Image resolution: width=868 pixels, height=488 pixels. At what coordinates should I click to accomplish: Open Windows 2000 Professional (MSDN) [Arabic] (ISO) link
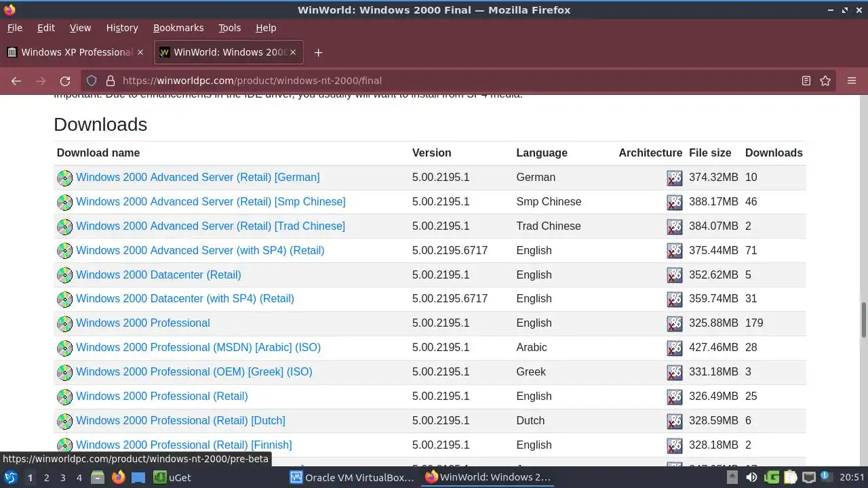[198, 348]
